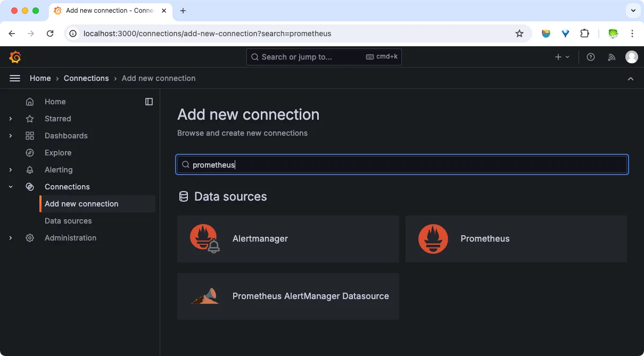Open the navigation hamburger menu
Image resolution: width=644 pixels, height=356 pixels.
pyautogui.click(x=15, y=78)
